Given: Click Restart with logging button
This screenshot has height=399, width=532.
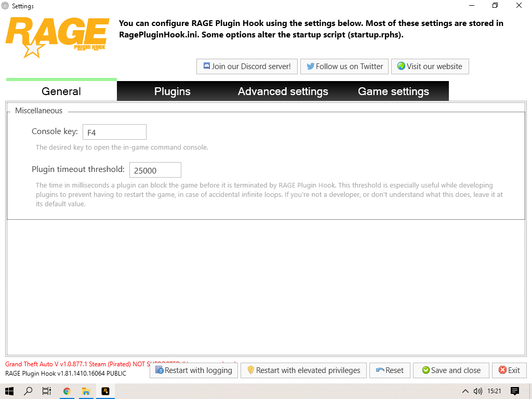Looking at the screenshot, I should tap(194, 370).
